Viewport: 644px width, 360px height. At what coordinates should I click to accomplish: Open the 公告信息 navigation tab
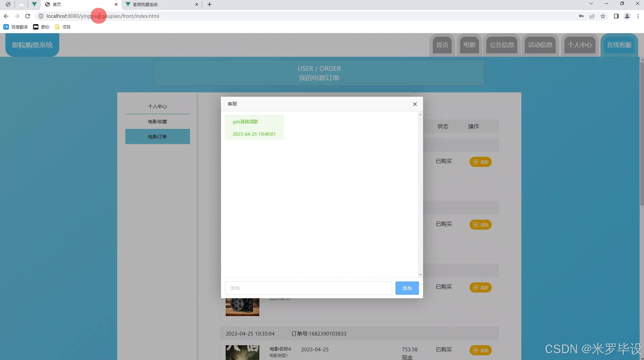[502, 45]
